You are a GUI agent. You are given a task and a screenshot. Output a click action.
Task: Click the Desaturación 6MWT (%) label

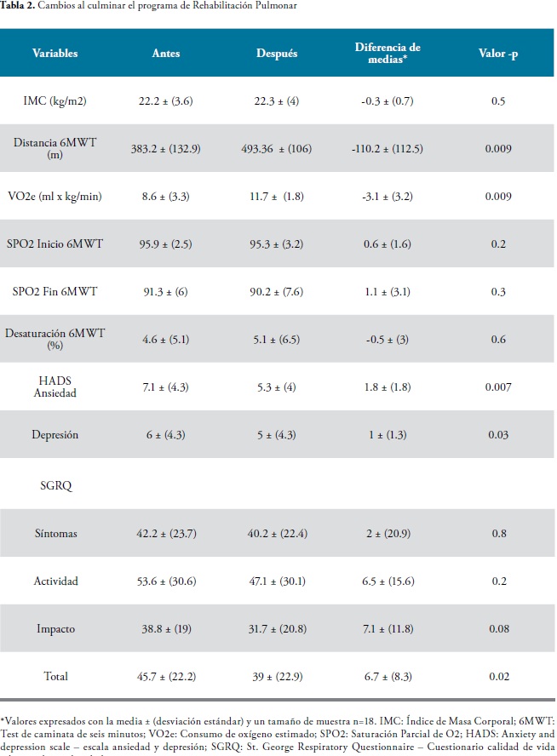[x=55, y=339]
